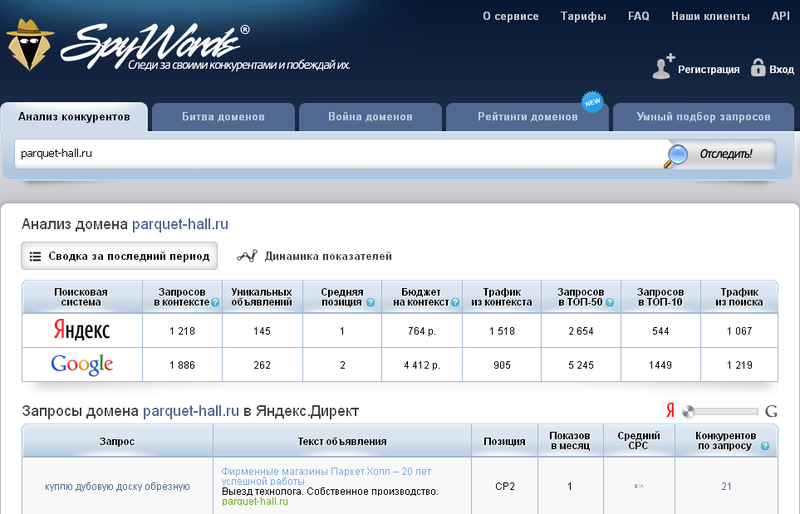Click Яндекс search traffic value 1 067
The image size is (800, 514).
coord(739,331)
